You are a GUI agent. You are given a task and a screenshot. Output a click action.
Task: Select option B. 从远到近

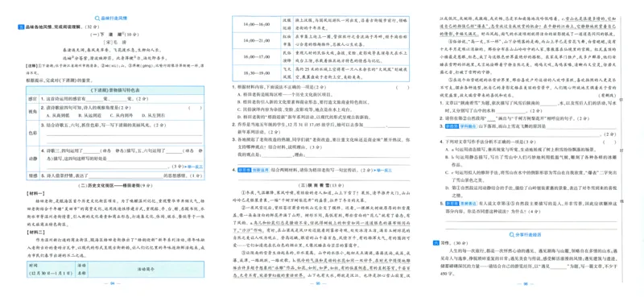click(x=90, y=115)
